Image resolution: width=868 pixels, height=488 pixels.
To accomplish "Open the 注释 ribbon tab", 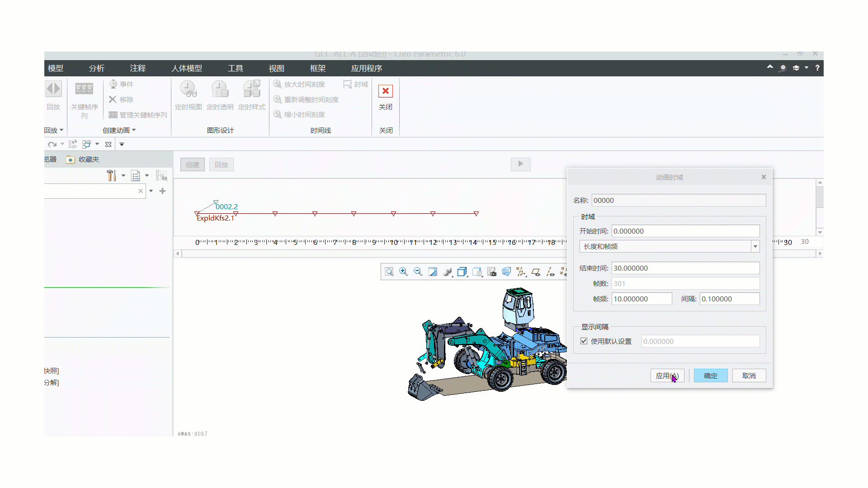I will pos(137,68).
